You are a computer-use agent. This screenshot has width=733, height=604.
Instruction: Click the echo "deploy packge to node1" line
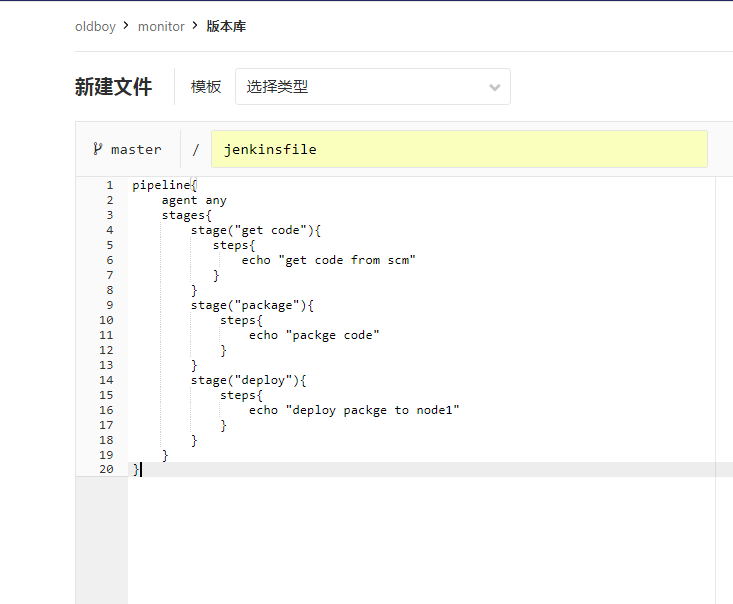click(x=354, y=410)
